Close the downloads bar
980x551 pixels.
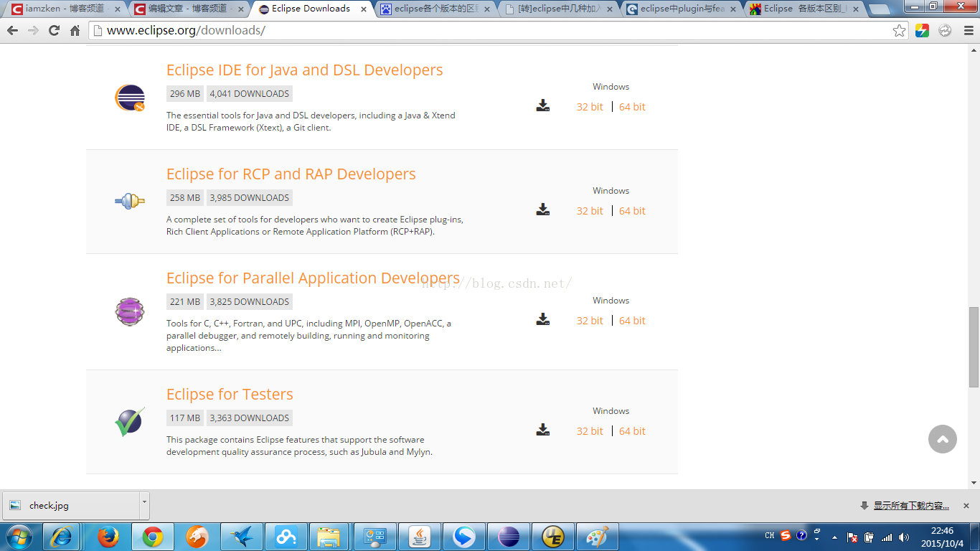pos(966,506)
